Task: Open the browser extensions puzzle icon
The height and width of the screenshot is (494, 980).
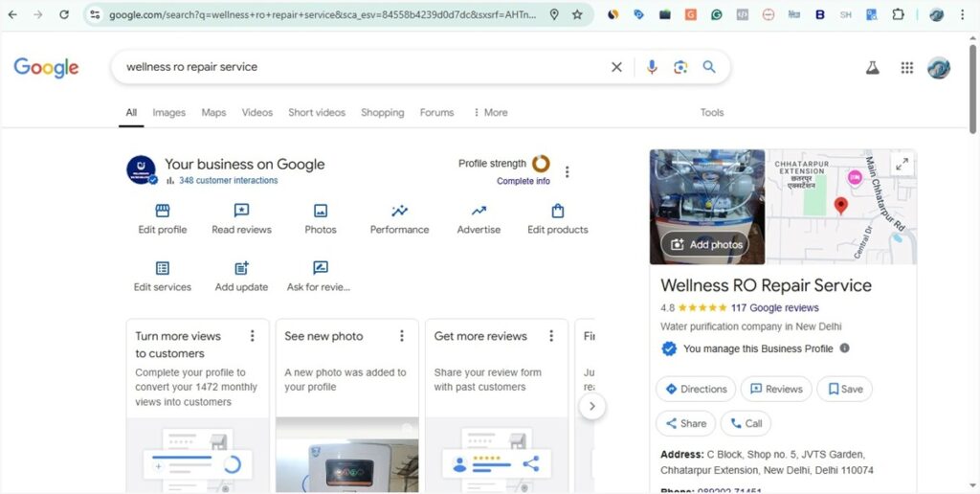Action: pos(898,14)
